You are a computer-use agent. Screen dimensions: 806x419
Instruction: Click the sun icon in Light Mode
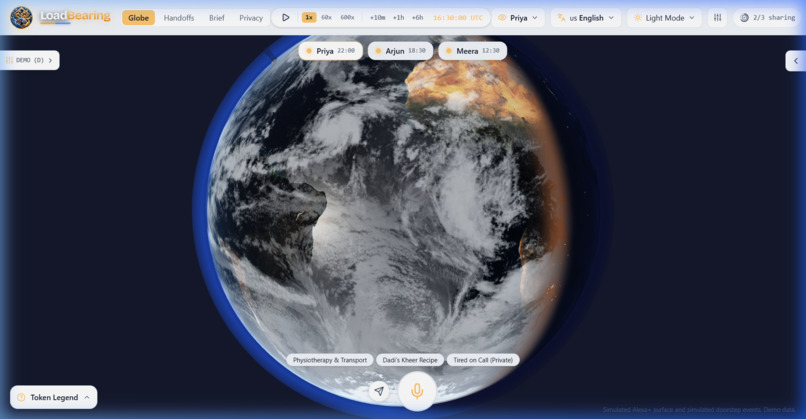(x=637, y=17)
